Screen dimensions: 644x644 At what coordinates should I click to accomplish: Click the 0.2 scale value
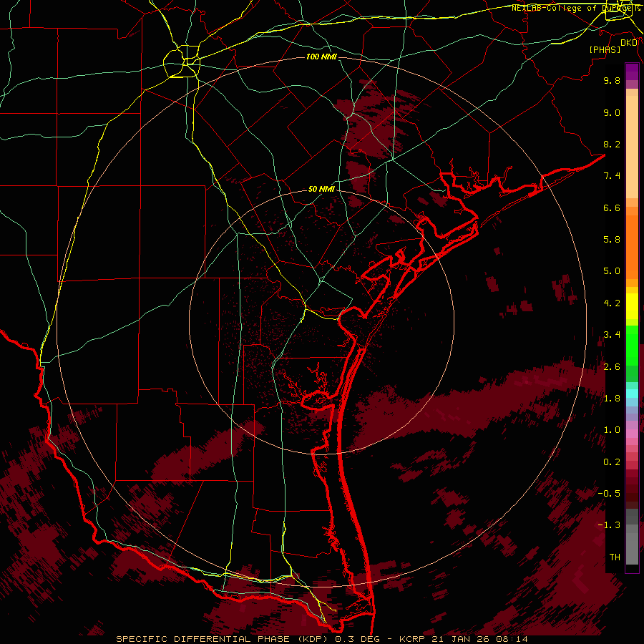coord(612,462)
